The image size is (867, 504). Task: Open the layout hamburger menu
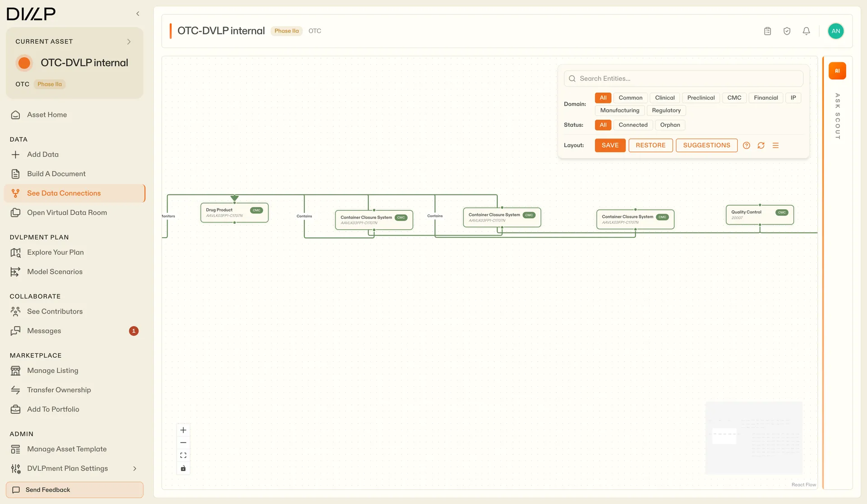tap(775, 145)
